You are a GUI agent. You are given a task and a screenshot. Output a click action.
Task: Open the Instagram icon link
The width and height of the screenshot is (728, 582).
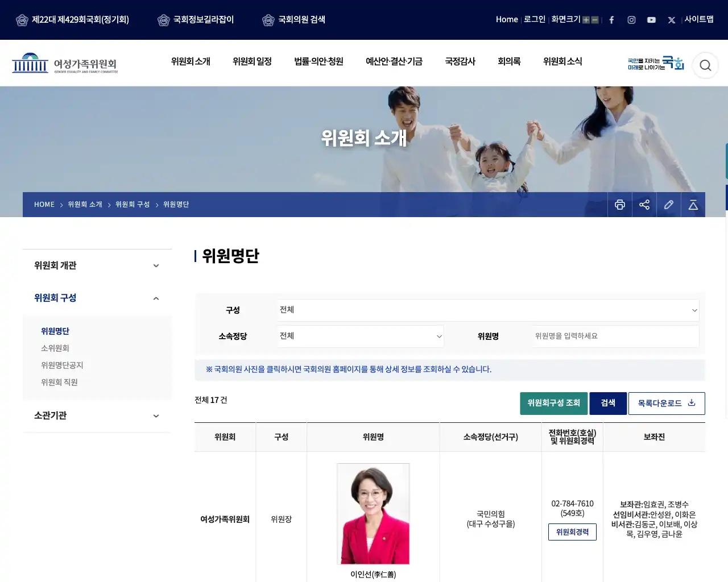click(631, 20)
